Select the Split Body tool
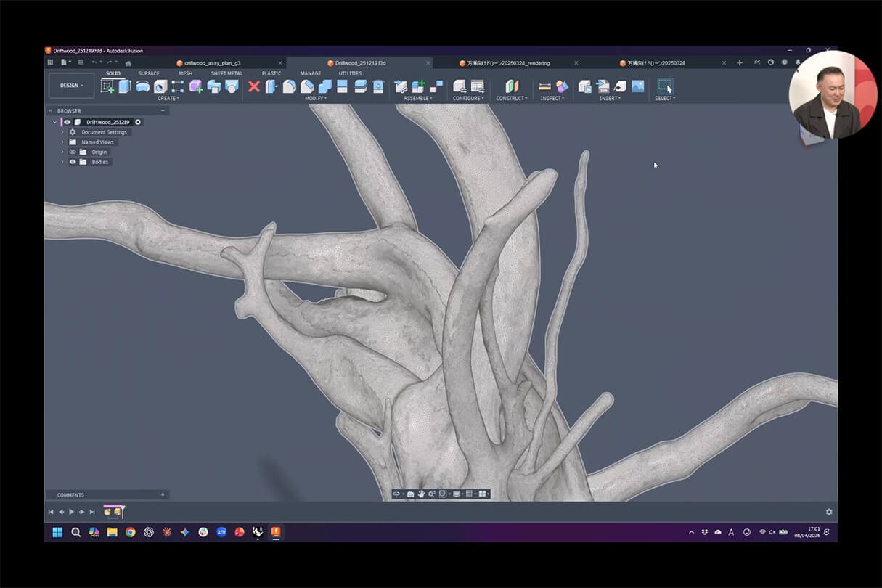 [360, 86]
